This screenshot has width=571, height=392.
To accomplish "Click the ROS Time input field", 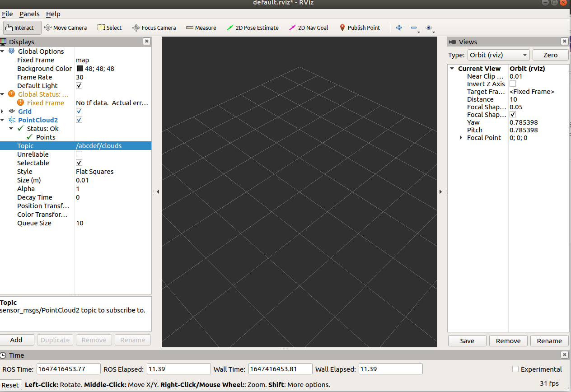I will [68, 369].
